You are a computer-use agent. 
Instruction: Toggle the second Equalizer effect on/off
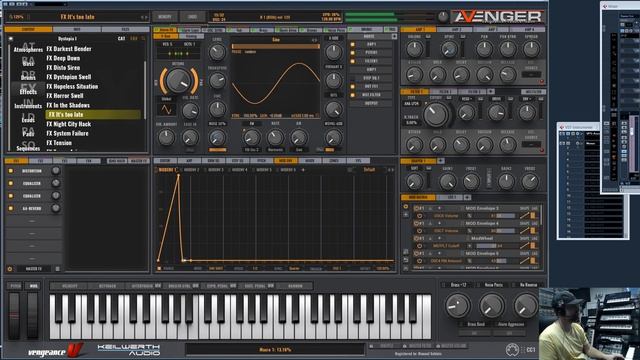point(11,196)
